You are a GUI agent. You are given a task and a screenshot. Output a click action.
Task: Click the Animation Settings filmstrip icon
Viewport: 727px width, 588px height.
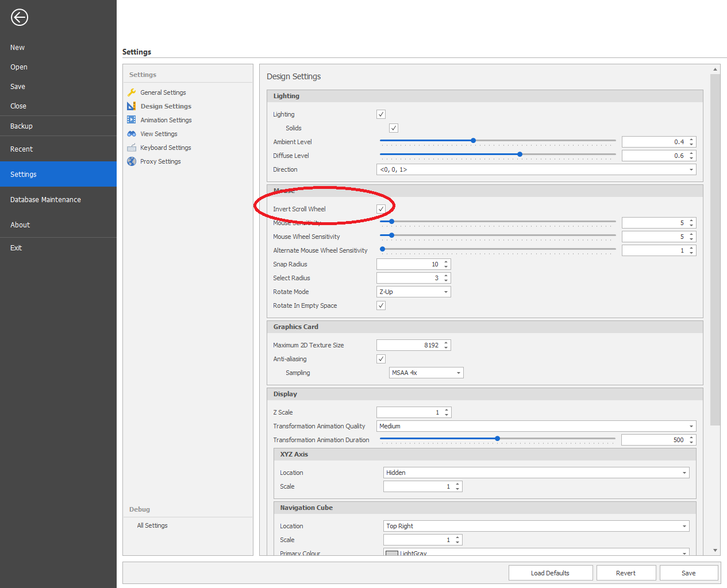click(132, 120)
